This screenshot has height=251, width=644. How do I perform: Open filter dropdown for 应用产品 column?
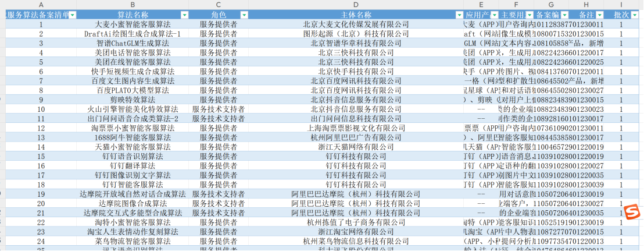(x=495, y=15)
